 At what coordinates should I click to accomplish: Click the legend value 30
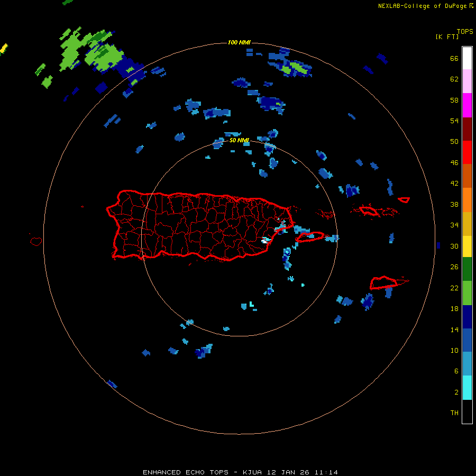454,246
